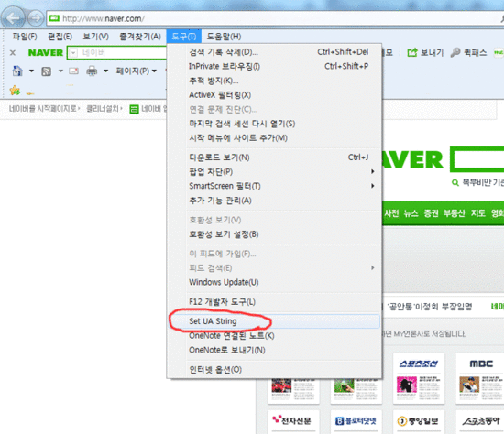Click the browser Back arrow button
504x434 pixels.
point(13,17)
